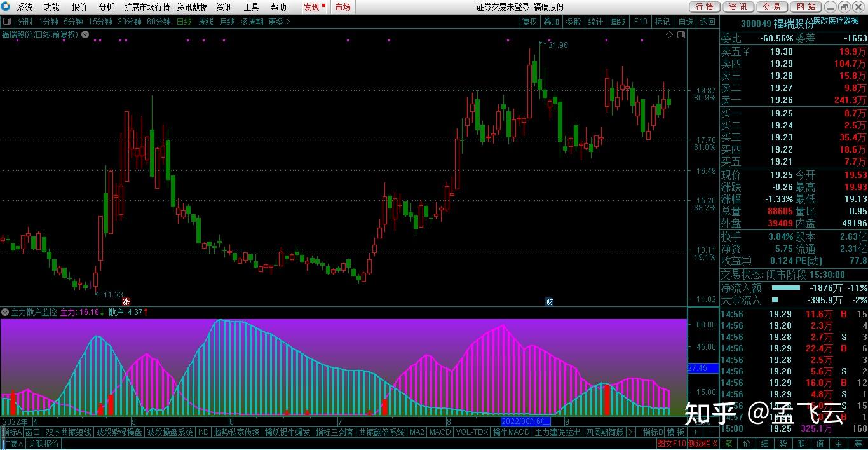This screenshot has width=868, height=450.
Task: Collapse sidebar via 侧边栏 button
Action: pos(703,443)
